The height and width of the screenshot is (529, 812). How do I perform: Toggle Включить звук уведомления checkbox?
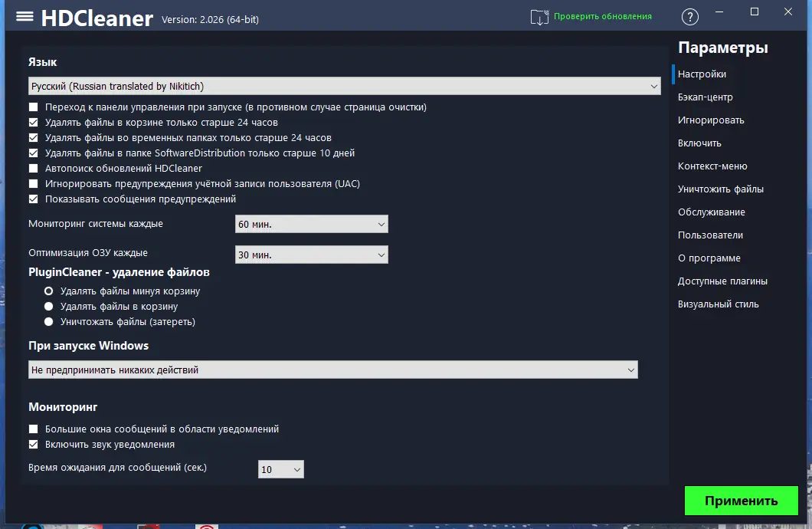34,445
